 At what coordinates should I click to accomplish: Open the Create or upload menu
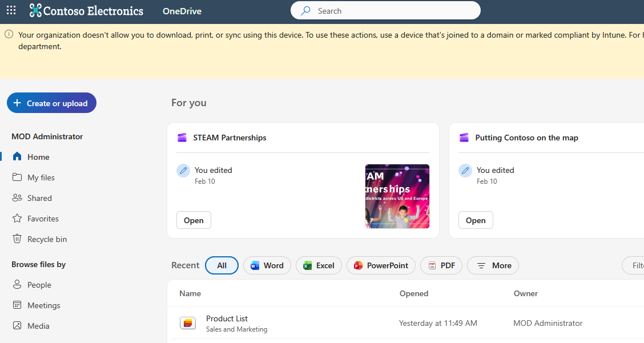coord(51,103)
